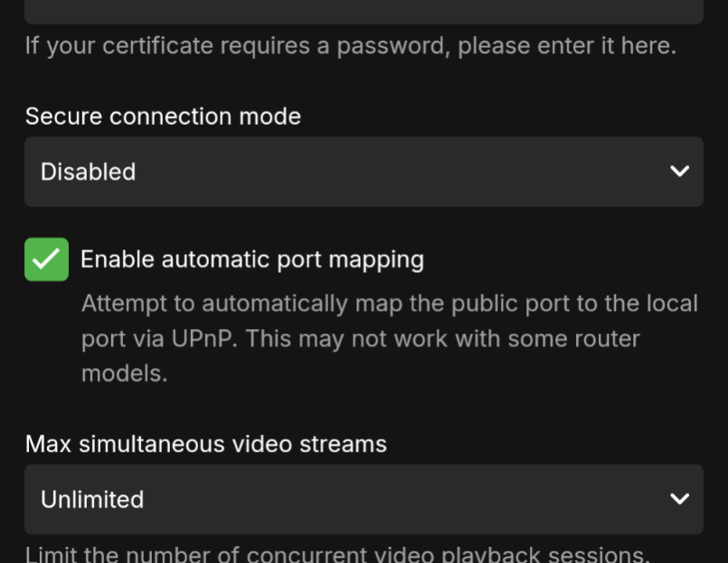This screenshot has width=728, height=563.
Task: Click the 'Disabled' value in the dropdown
Action: point(89,172)
